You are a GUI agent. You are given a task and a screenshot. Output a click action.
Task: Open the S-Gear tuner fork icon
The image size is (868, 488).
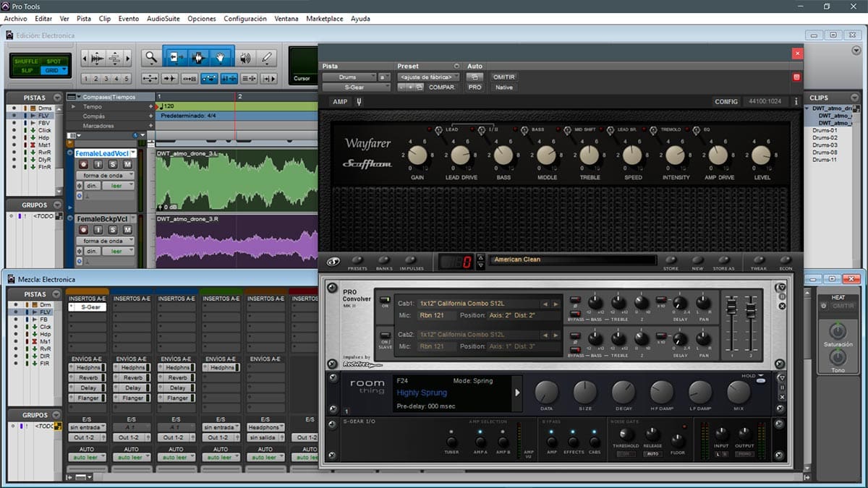(x=359, y=102)
